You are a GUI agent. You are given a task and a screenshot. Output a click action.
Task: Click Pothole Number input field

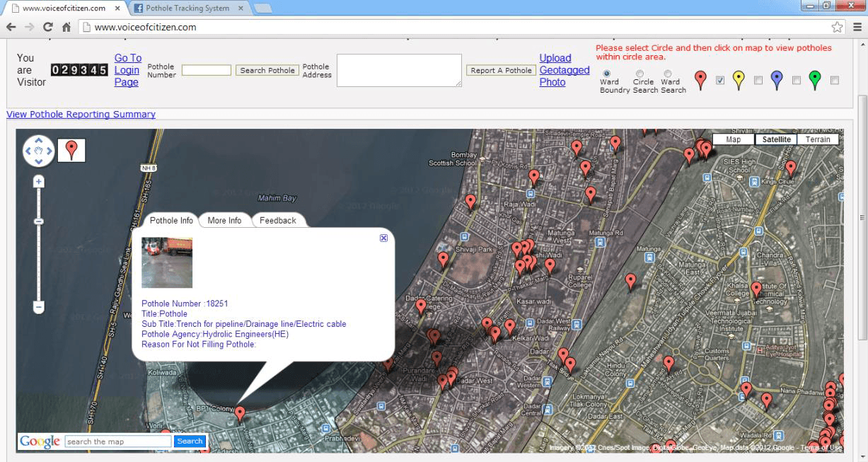(207, 70)
